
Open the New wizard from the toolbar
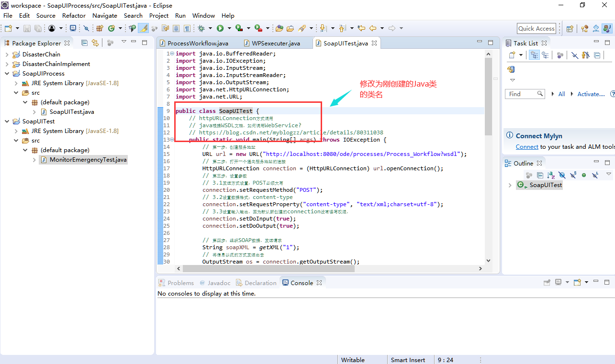point(7,28)
